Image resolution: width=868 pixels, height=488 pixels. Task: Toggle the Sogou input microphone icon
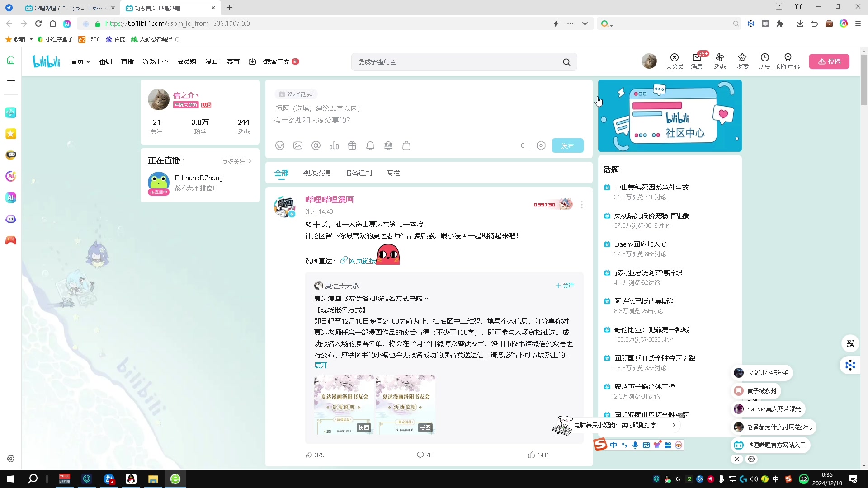pos(635,445)
